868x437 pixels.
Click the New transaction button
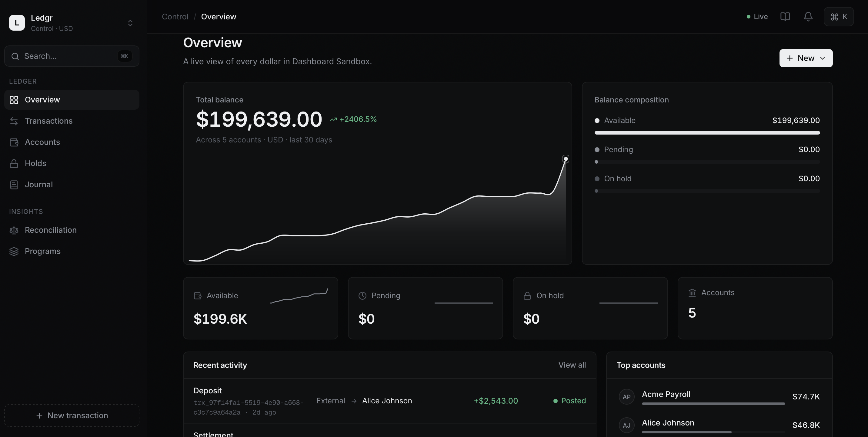(x=72, y=415)
